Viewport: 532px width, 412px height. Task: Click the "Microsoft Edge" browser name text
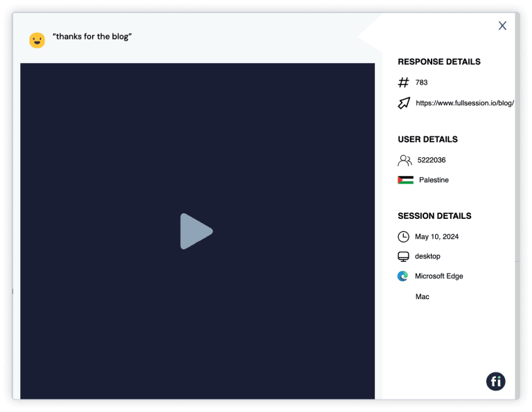coord(438,276)
